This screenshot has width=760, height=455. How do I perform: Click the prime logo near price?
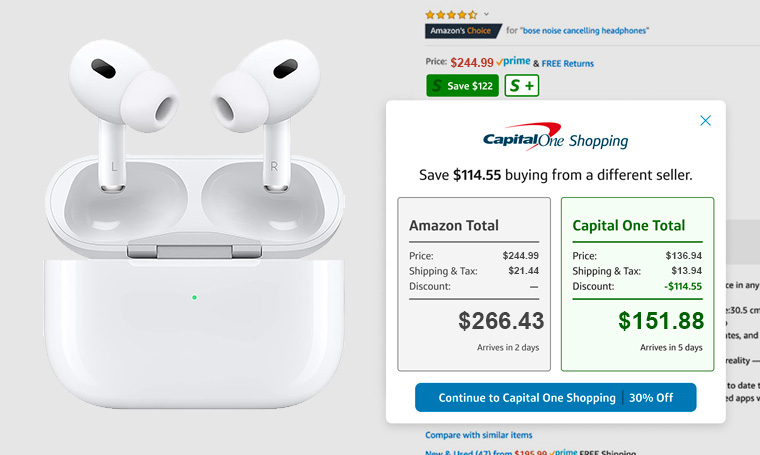point(512,62)
